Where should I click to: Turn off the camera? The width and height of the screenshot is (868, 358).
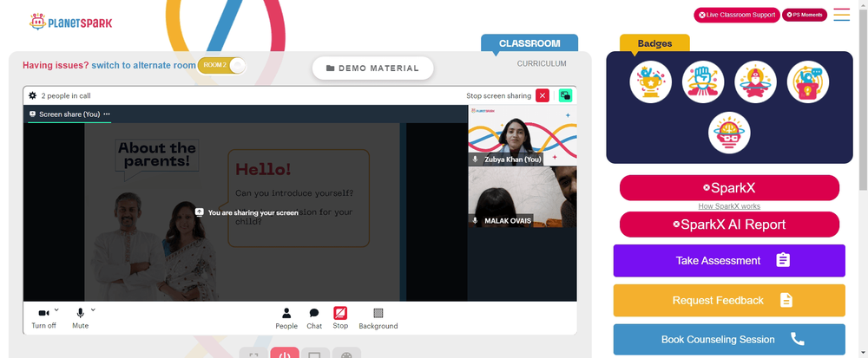pyautogui.click(x=43, y=318)
